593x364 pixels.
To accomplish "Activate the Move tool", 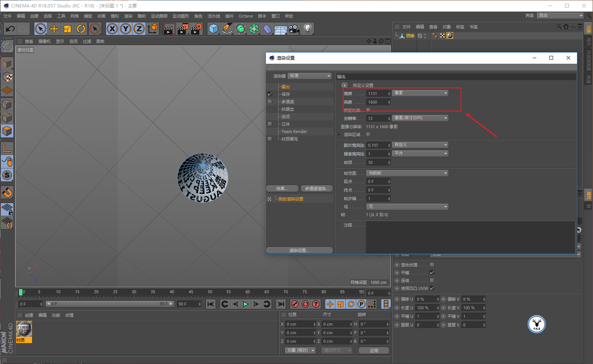I will [x=54, y=29].
